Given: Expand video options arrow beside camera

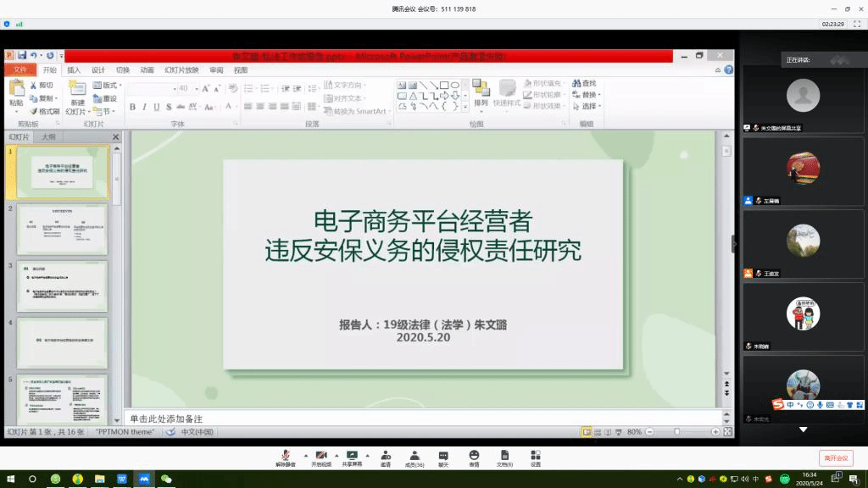Looking at the screenshot, I should [336, 455].
